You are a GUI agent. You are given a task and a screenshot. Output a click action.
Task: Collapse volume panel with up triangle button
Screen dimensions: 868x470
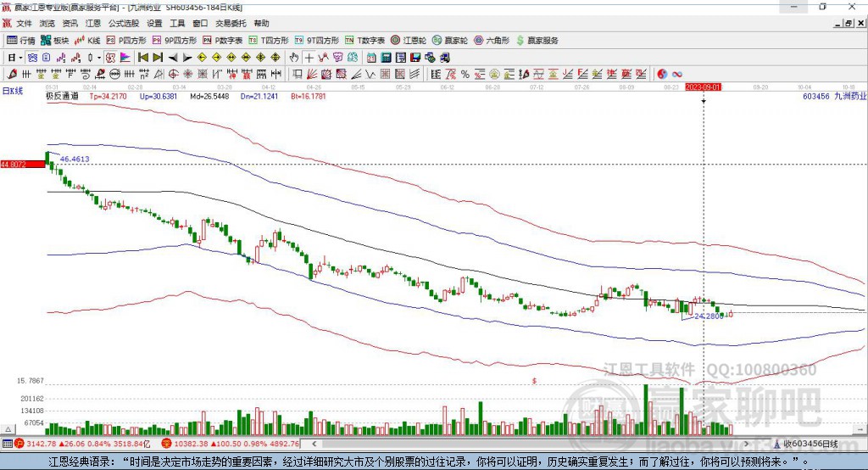point(8,429)
